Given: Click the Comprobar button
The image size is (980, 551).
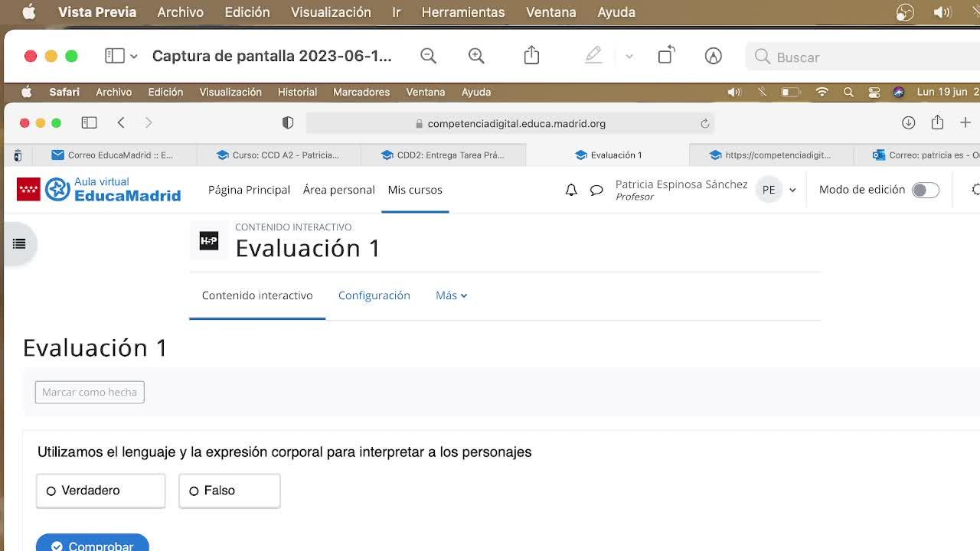Looking at the screenshot, I should tap(93, 543).
